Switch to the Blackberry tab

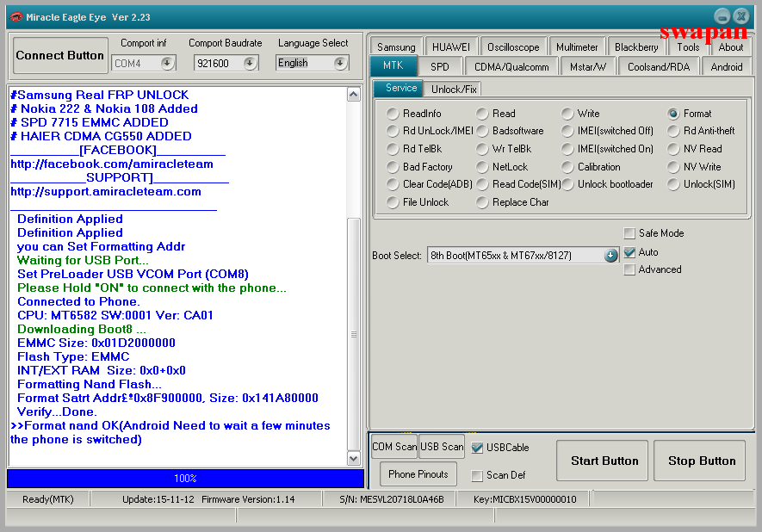coord(636,47)
